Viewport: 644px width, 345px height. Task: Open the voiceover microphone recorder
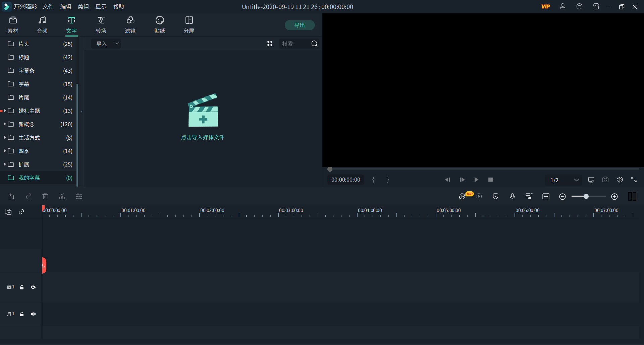[x=512, y=197]
